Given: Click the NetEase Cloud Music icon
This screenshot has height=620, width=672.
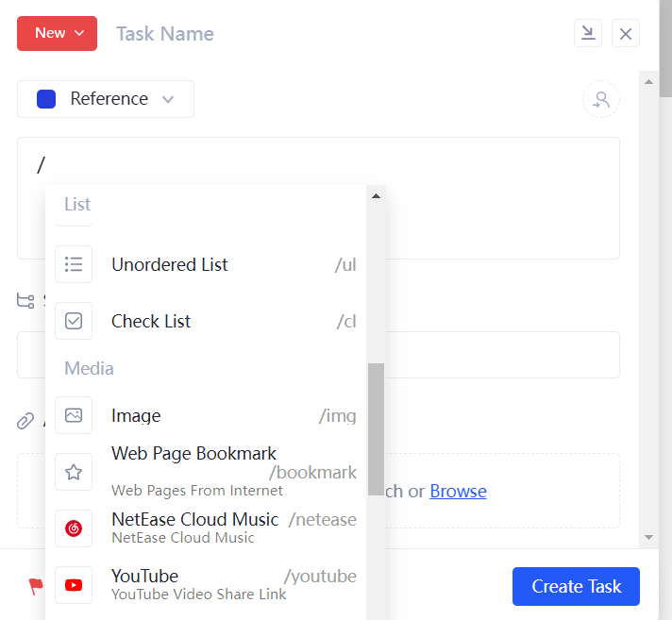Looking at the screenshot, I should (x=74, y=528).
